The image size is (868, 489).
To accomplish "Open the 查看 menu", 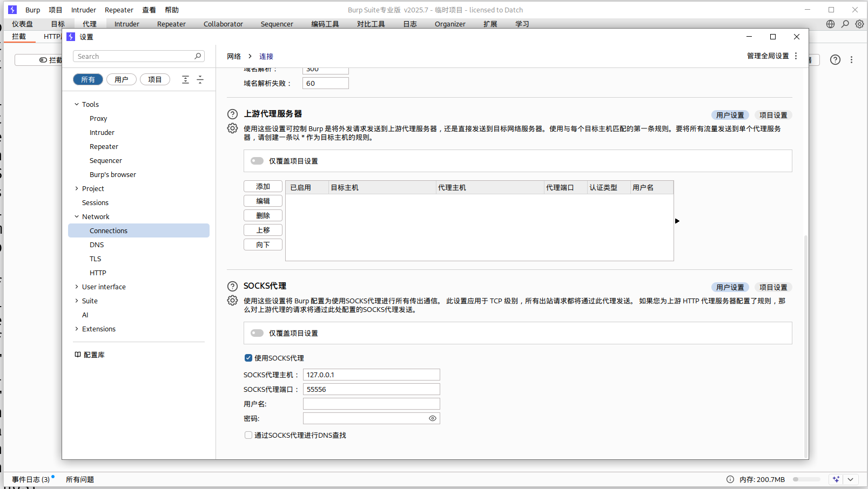I will [x=149, y=10].
